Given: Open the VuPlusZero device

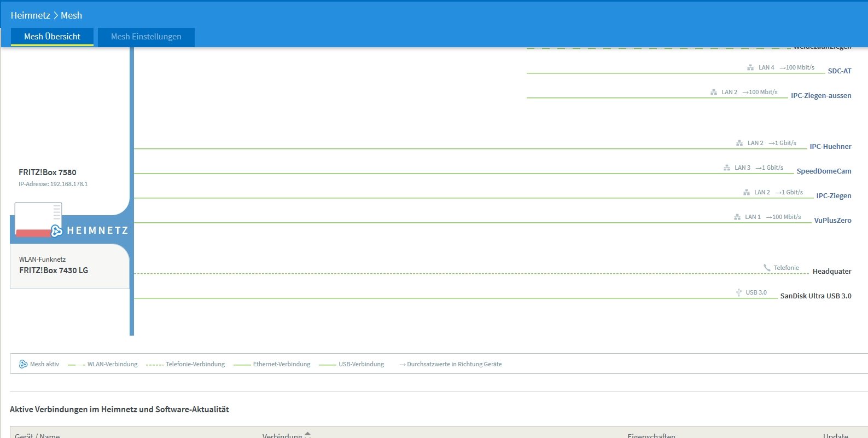Looking at the screenshot, I should (832, 221).
